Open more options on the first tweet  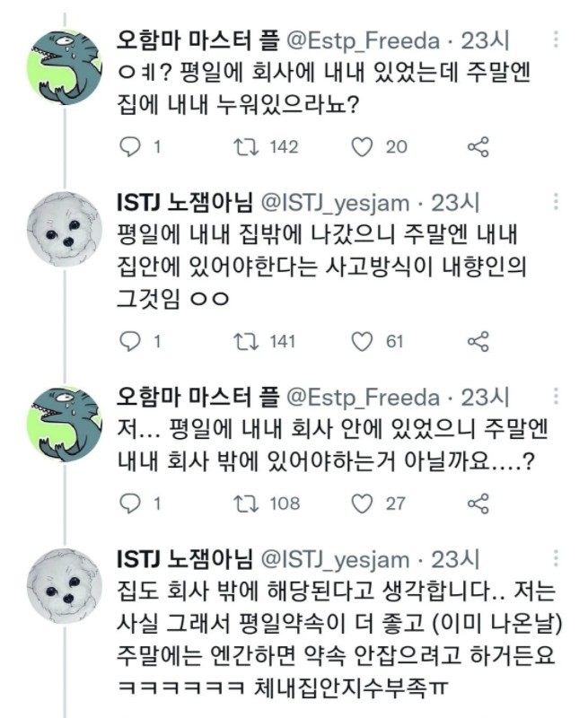(557, 41)
